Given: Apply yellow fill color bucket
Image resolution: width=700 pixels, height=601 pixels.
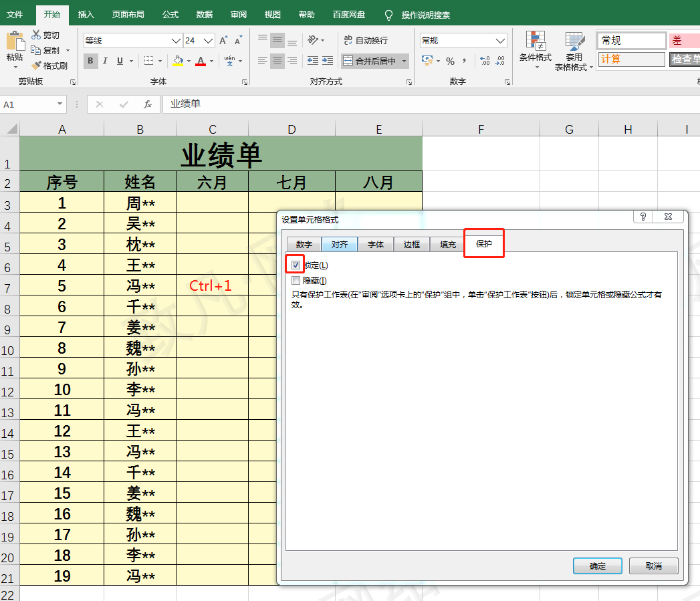Looking at the screenshot, I should click(178, 61).
